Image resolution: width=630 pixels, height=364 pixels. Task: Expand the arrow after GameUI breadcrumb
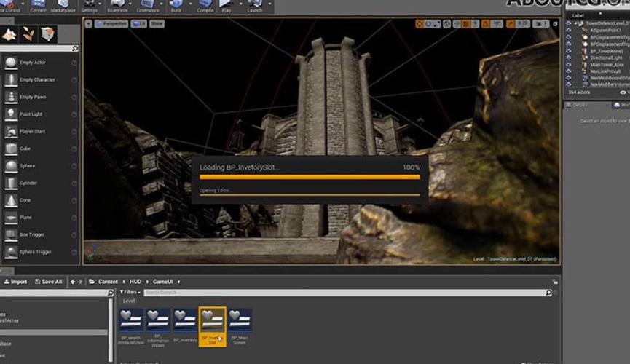coord(178,282)
